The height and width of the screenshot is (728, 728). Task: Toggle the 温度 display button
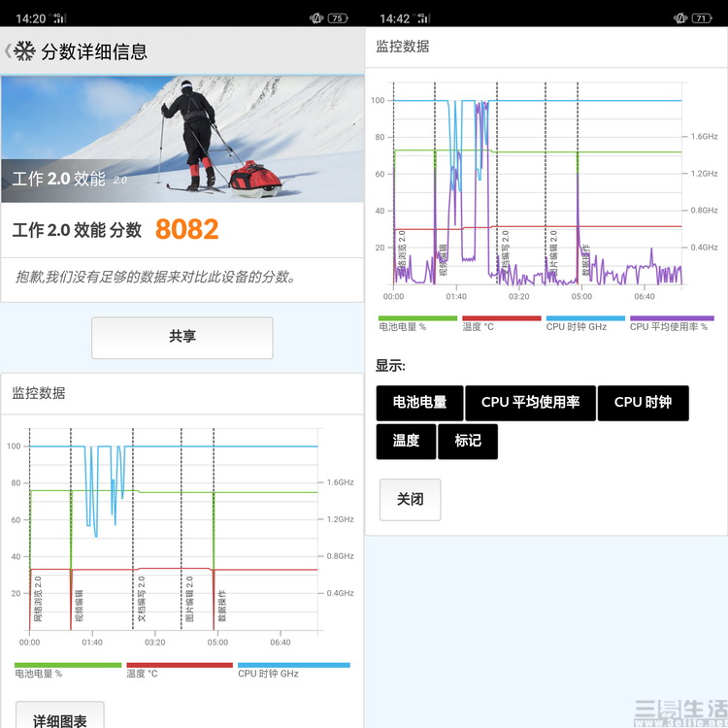406,441
